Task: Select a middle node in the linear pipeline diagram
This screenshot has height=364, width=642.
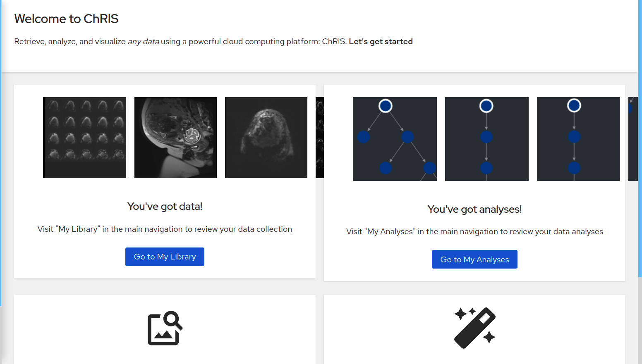Action: pyautogui.click(x=486, y=136)
